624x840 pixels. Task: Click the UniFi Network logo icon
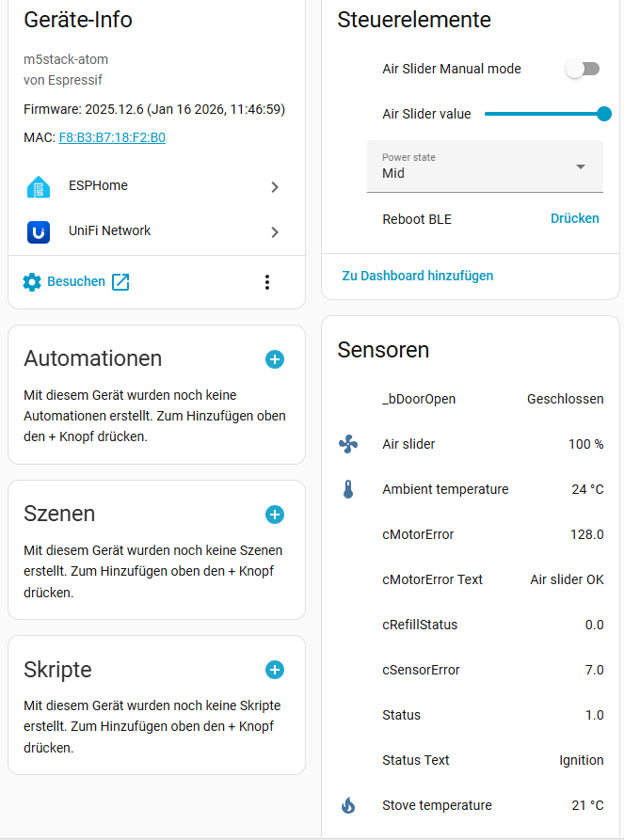coord(39,231)
